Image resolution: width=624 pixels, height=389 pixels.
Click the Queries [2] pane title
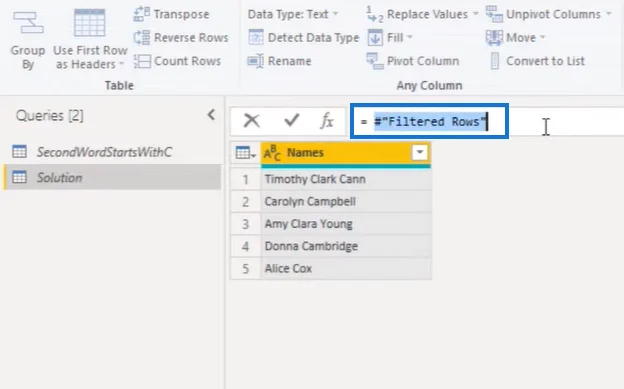pyautogui.click(x=50, y=116)
